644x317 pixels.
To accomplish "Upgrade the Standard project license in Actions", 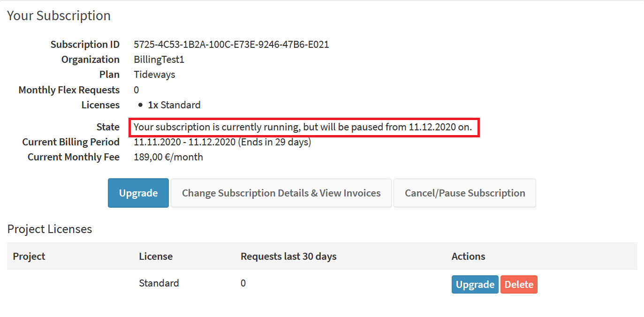I will [475, 284].
